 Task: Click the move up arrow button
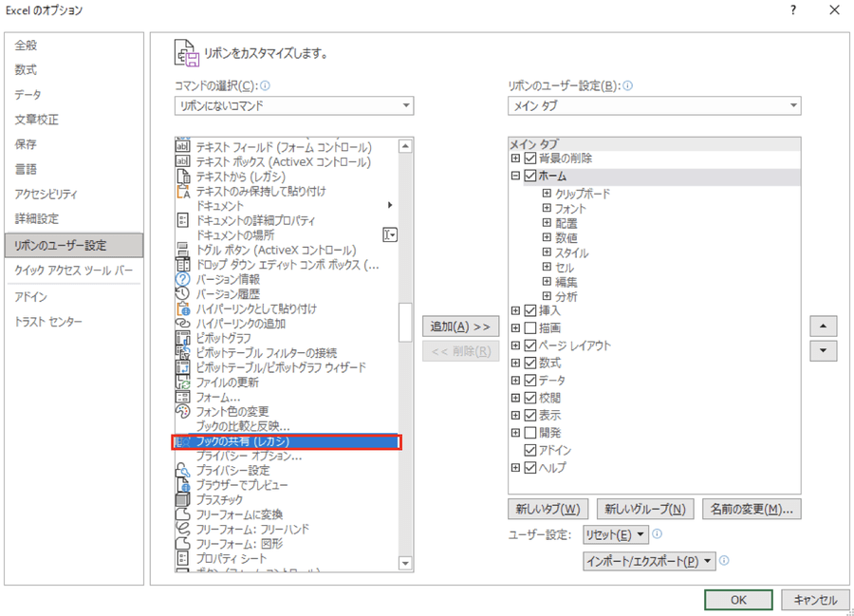point(823,327)
